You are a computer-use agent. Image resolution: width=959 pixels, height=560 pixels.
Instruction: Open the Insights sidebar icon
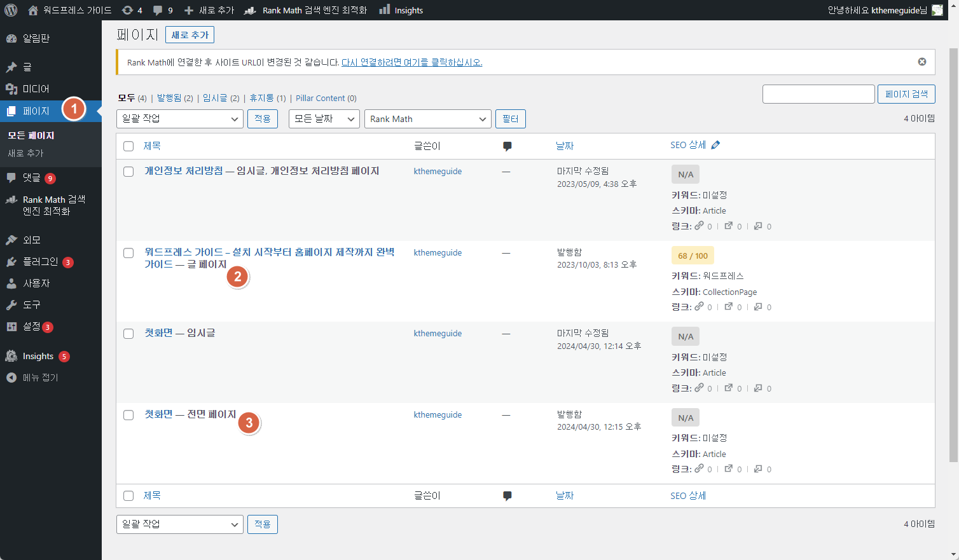[x=11, y=356]
